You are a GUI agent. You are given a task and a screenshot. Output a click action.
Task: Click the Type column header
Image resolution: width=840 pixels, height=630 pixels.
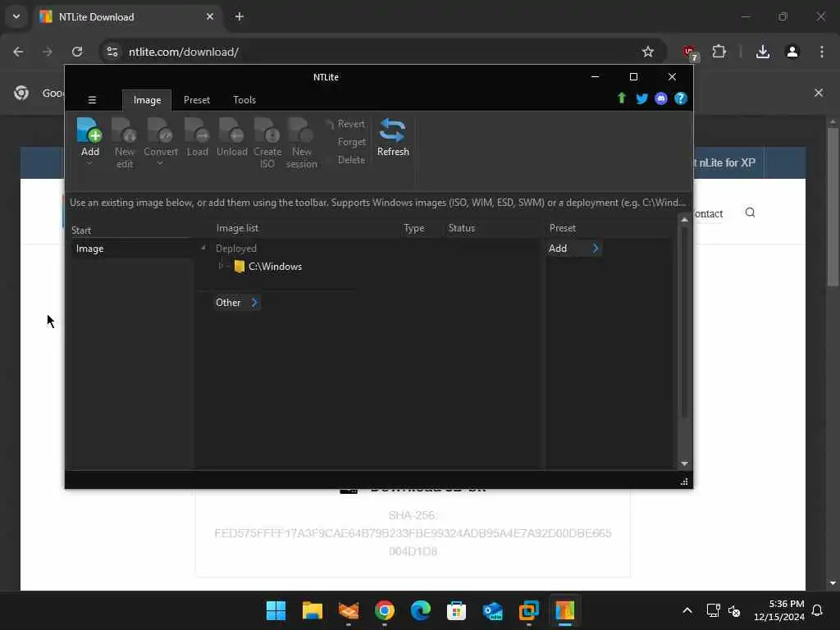[413, 228]
